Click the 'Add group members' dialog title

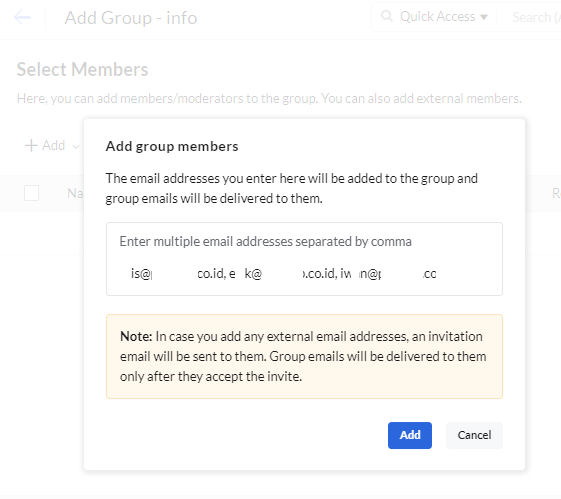click(x=172, y=146)
